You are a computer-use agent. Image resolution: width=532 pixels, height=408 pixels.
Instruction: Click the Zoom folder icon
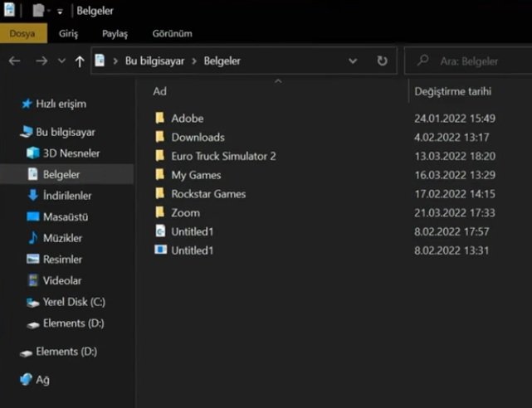[160, 212]
